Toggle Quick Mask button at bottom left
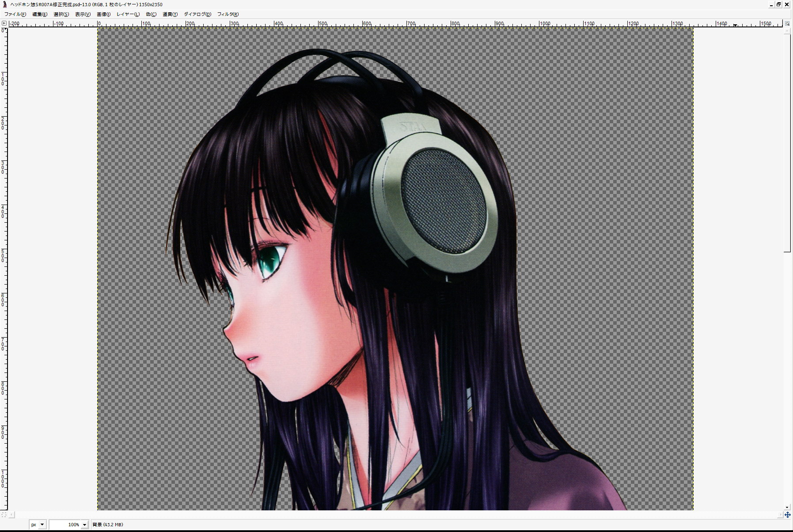The height and width of the screenshot is (532, 793). pos(4,514)
